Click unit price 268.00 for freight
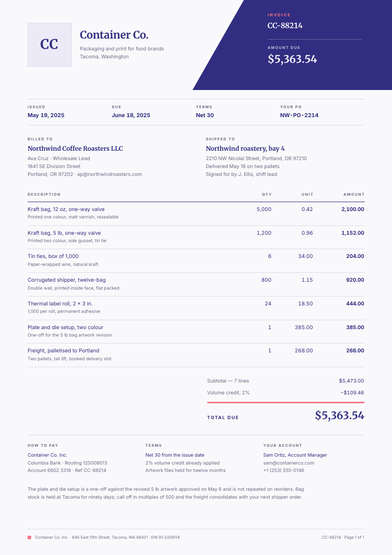This screenshot has height=555, width=392. [304, 350]
